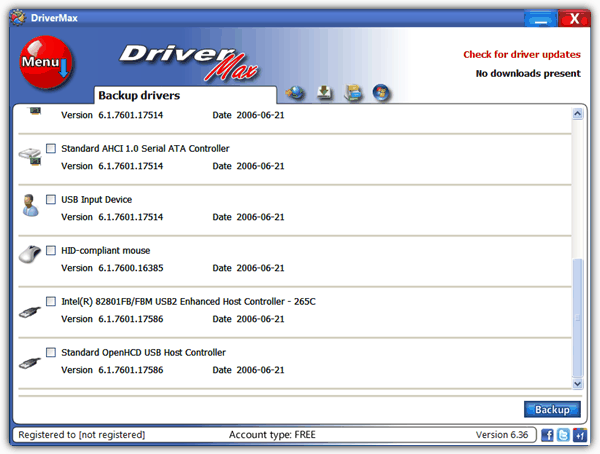The image size is (600, 454).
Task: Click the DriverMax logo banner
Action: (x=189, y=62)
